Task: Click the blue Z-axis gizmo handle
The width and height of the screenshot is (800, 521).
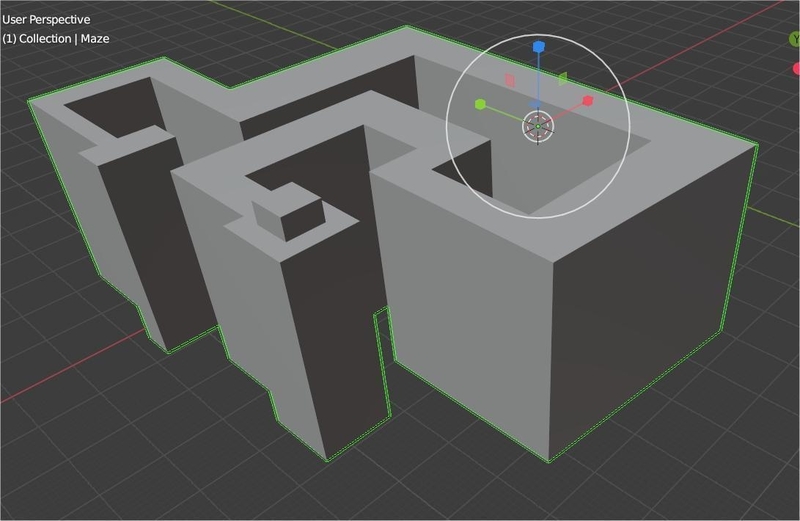Action: [x=538, y=47]
